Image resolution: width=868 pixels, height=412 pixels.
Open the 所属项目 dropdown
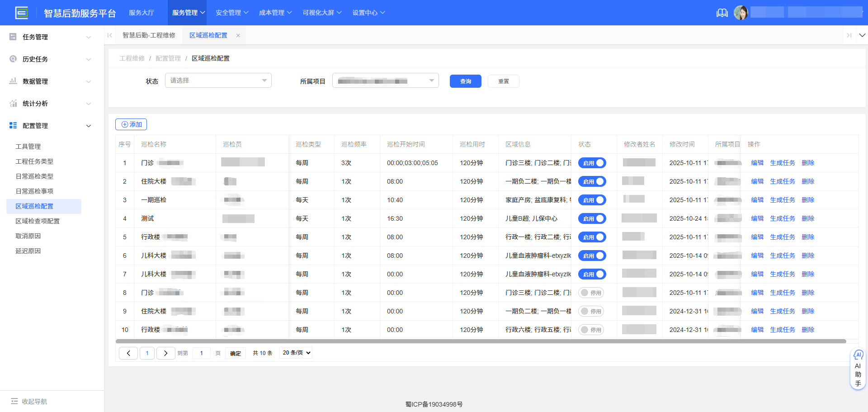click(386, 80)
